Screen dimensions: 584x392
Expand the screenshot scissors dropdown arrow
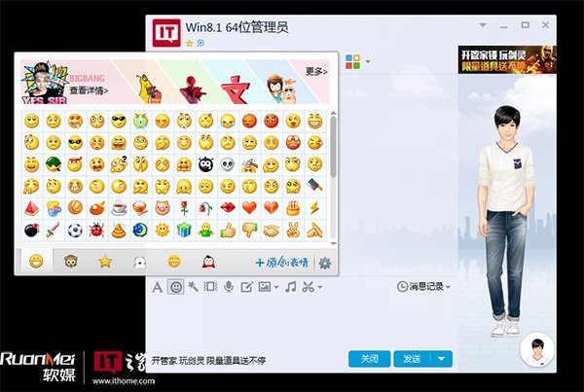point(320,287)
